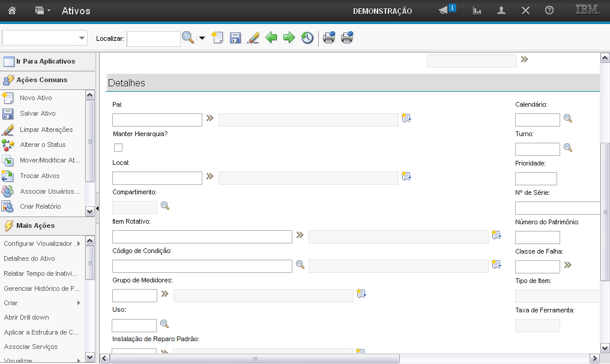Screen dimensions: 610x364
Task: Toggle the Manter Hierarquia checkbox
Action: coord(118,148)
